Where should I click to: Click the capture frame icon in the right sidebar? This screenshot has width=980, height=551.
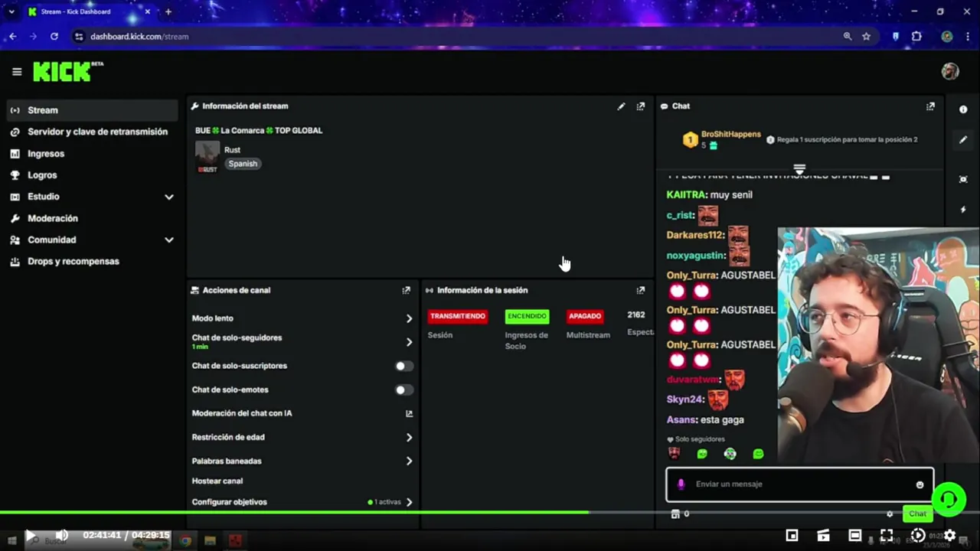(963, 179)
